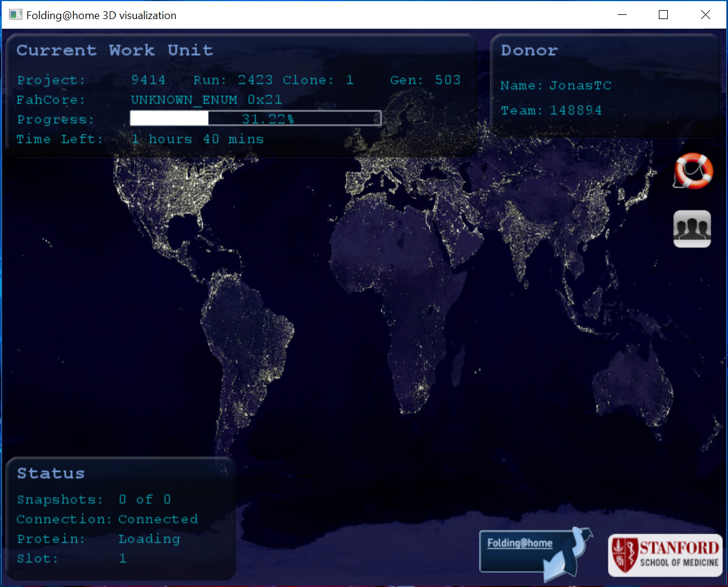Click the Snapshots value '0 of 0'
Viewport: 728px width, 587px height.
[x=145, y=499]
